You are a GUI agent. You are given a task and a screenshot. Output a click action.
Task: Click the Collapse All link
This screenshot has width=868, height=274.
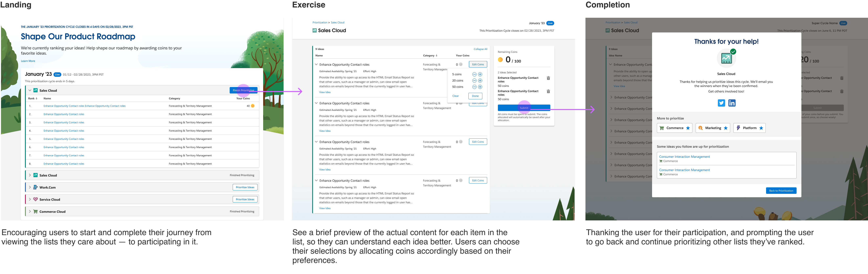click(481, 49)
